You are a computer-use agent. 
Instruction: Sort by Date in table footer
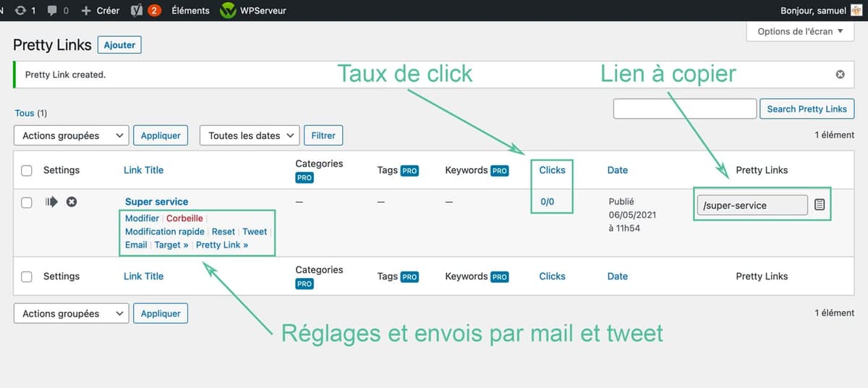click(618, 276)
